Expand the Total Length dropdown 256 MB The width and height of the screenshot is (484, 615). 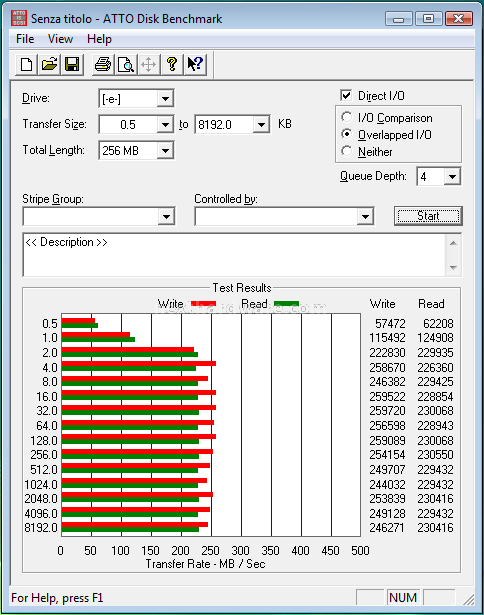(165, 151)
